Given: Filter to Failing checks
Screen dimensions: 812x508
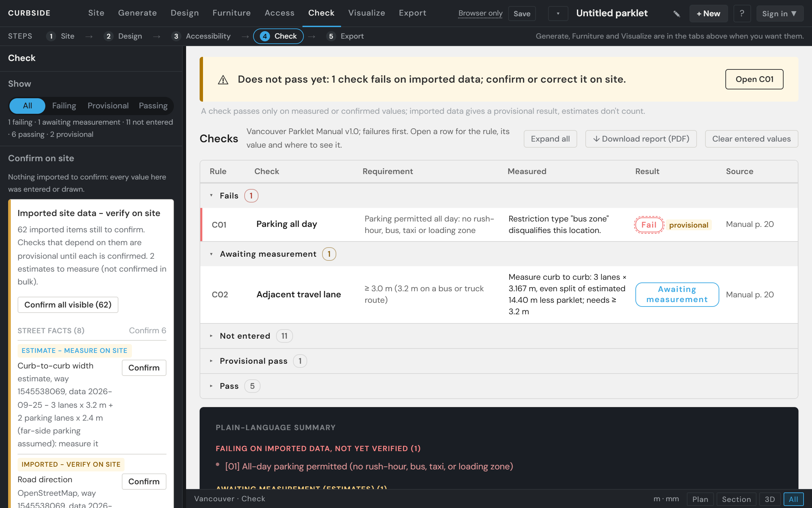Looking at the screenshot, I should [64, 106].
